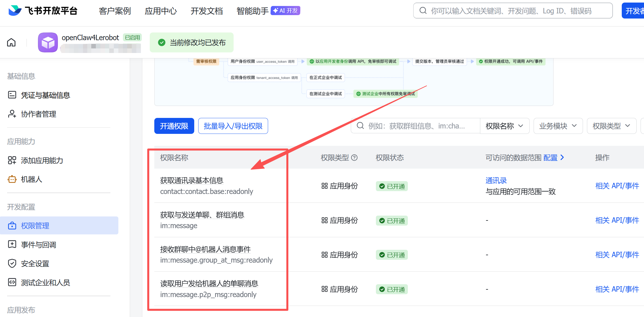
Task: Click the collaborator management person icon
Action: pos(12,114)
